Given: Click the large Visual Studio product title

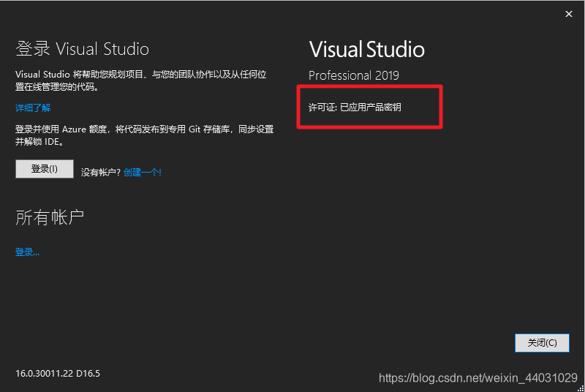Looking at the screenshot, I should [367, 50].
